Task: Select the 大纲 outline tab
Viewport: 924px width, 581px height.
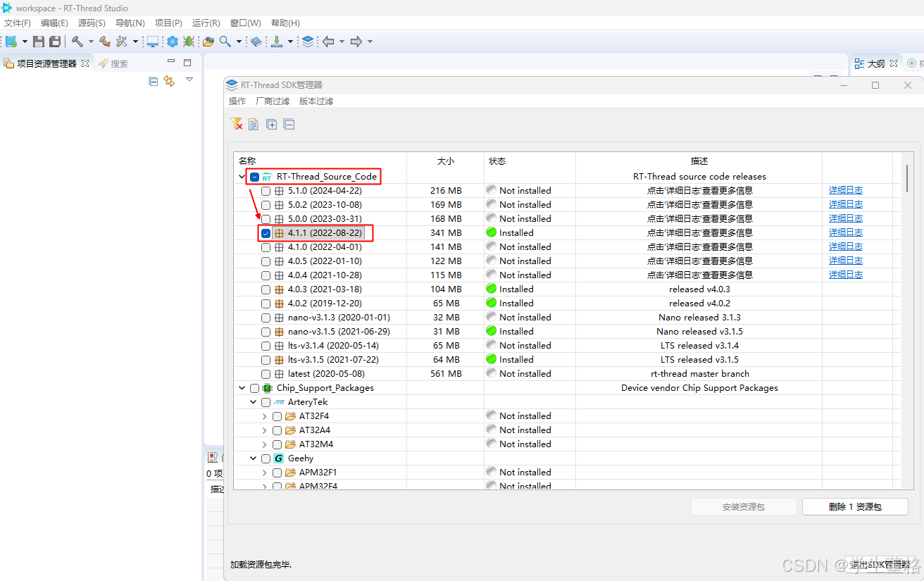Action: (876, 63)
